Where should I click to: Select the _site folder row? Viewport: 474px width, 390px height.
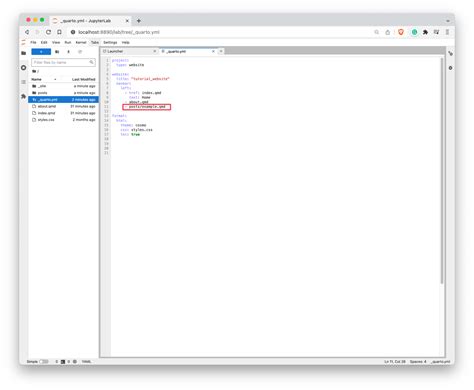[x=63, y=86]
